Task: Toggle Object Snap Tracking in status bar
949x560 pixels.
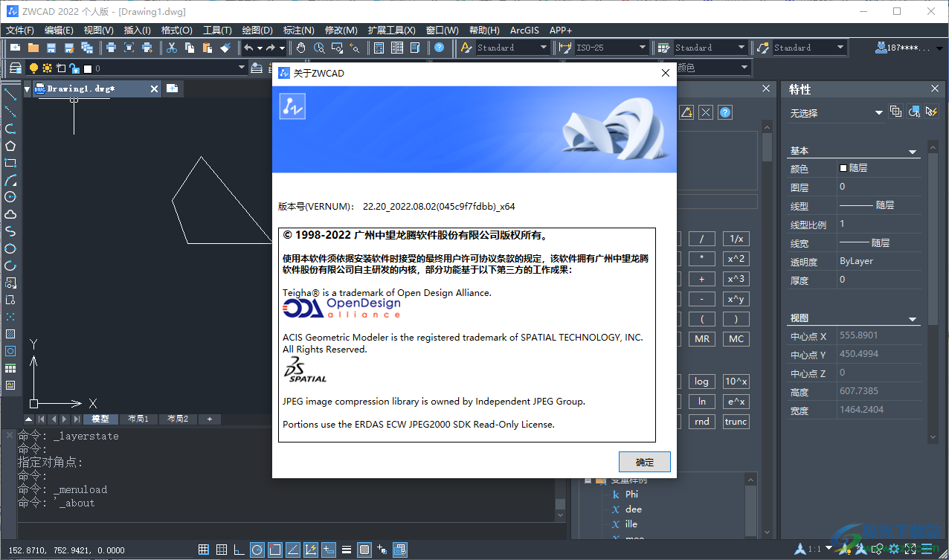Action: [x=293, y=550]
